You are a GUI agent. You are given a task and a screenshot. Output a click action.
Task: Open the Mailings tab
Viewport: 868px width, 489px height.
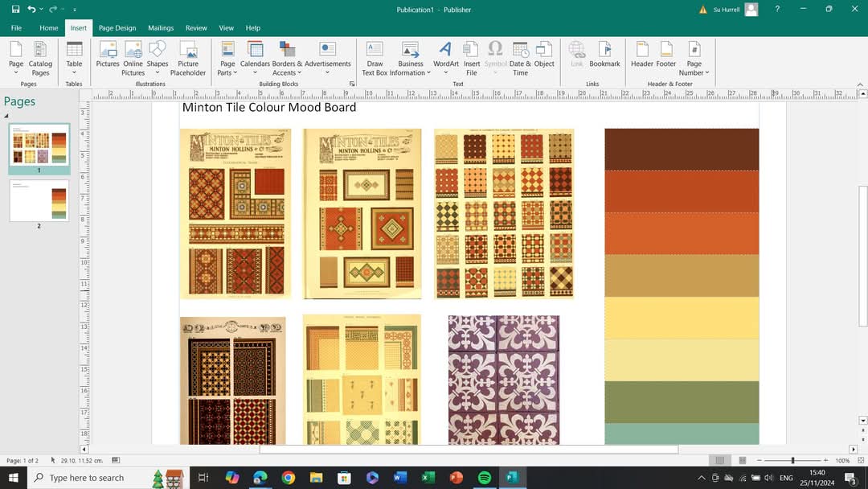[160, 27]
